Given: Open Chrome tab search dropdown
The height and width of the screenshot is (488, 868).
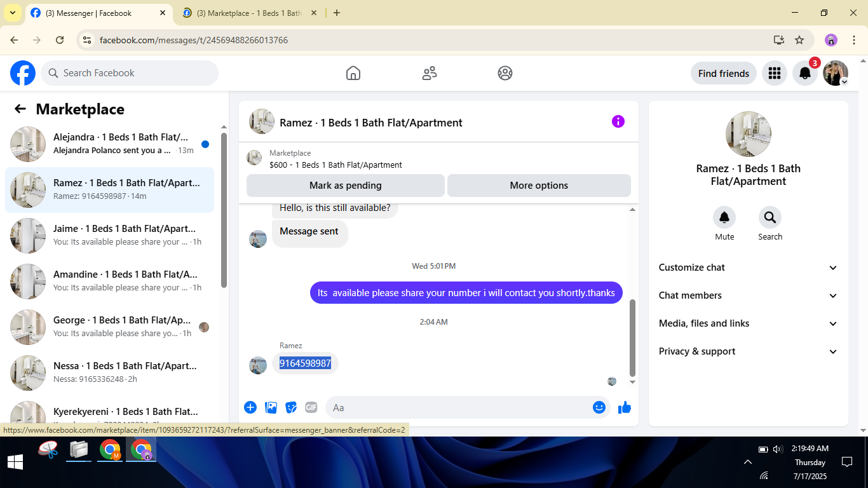Looking at the screenshot, I should pyautogui.click(x=12, y=13).
